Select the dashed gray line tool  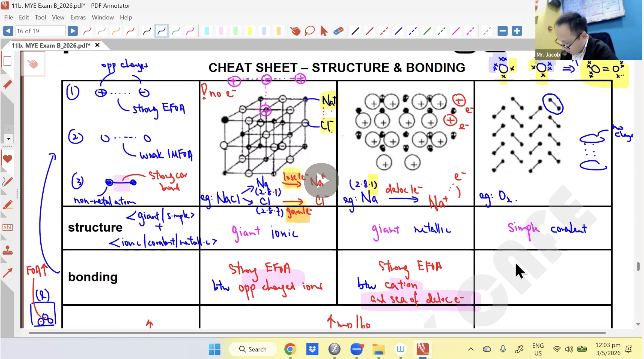[x=487, y=31]
